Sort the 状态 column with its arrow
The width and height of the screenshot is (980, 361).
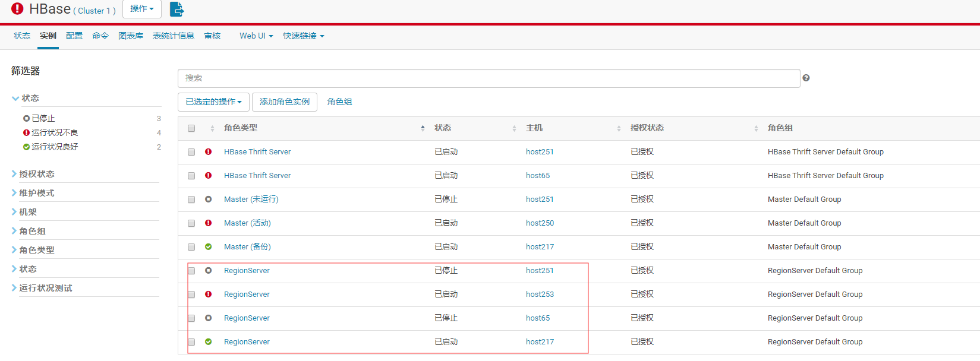point(514,128)
